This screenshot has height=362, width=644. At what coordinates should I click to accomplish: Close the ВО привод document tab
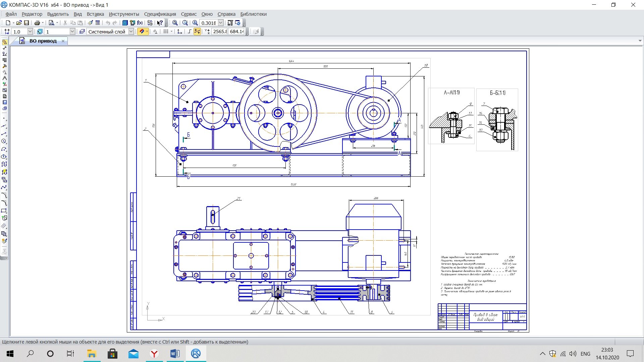point(63,41)
